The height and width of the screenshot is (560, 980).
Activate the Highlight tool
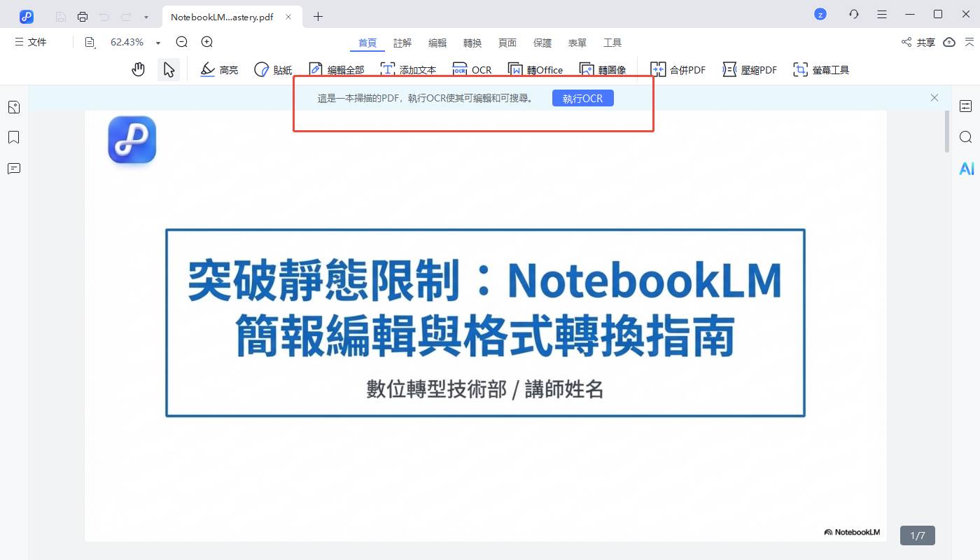point(219,69)
